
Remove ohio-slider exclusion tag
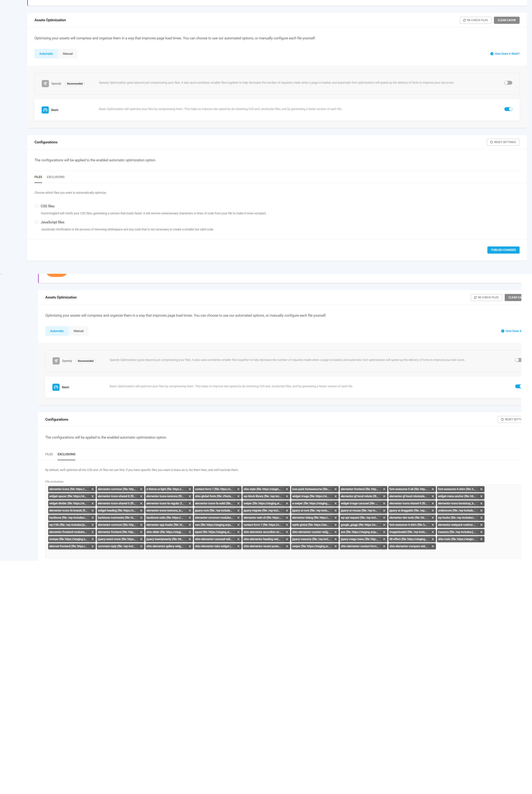tap(190, 532)
